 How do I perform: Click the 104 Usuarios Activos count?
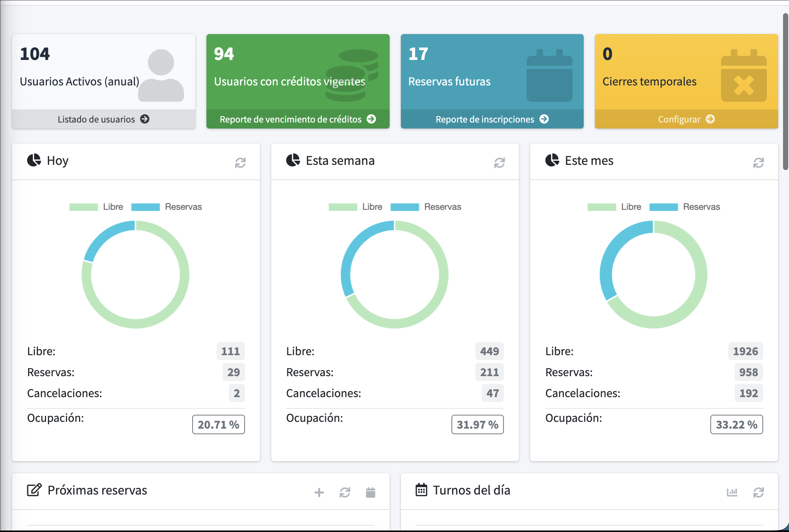pos(35,54)
